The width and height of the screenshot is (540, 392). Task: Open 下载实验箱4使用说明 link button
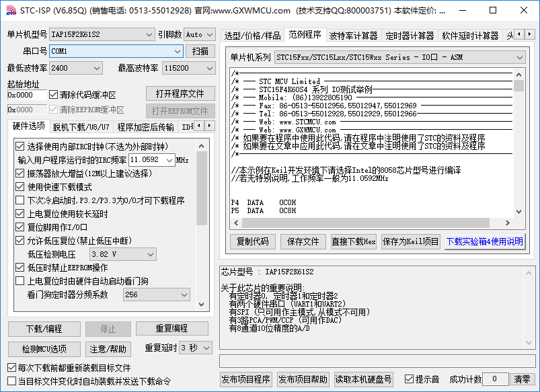(485, 241)
